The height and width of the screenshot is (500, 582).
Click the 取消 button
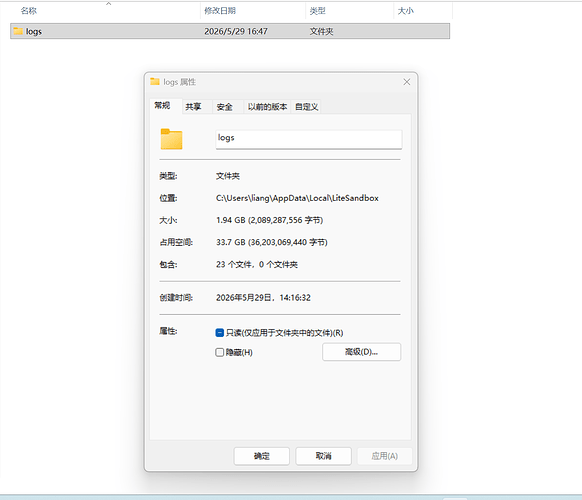click(323, 456)
